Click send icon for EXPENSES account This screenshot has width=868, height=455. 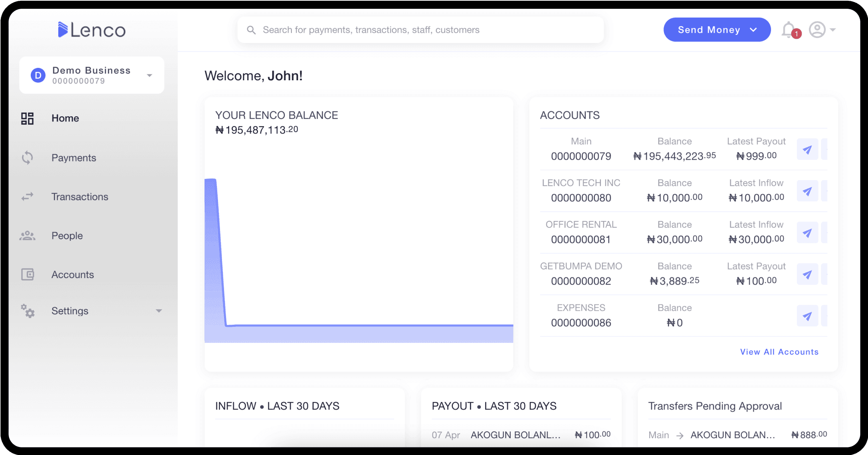point(807,316)
